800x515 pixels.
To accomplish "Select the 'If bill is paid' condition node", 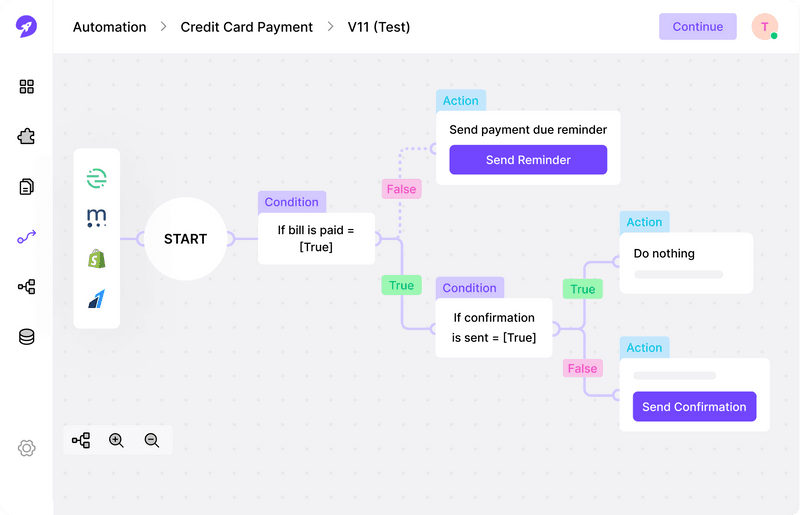I will click(x=316, y=238).
